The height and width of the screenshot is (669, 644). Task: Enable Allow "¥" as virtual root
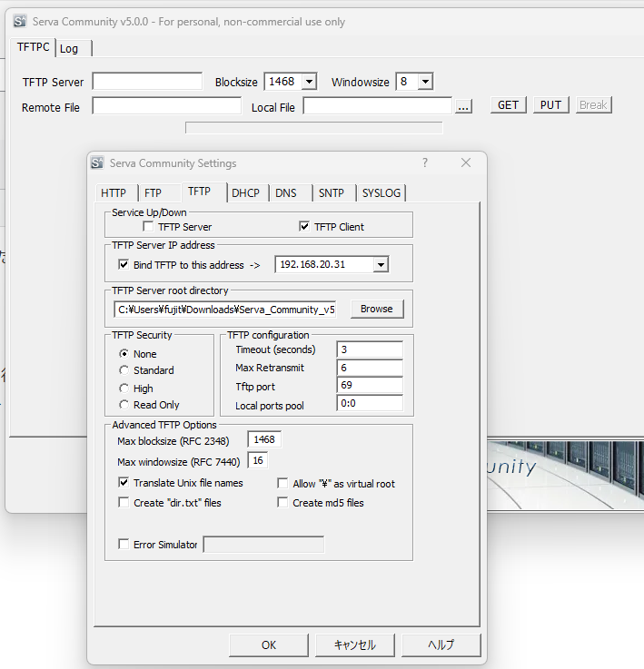tap(282, 483)
